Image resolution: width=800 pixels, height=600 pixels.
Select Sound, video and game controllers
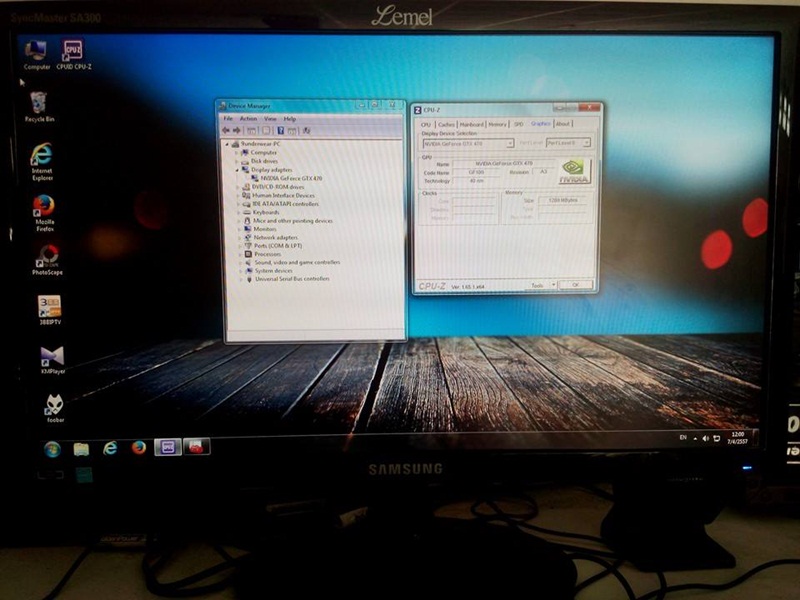(297, 262)
